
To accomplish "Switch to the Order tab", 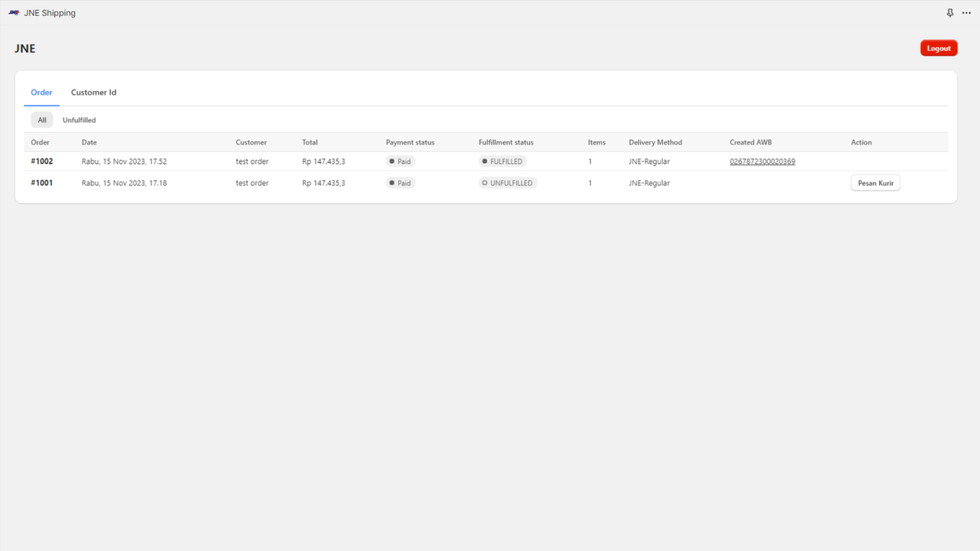I will pos(41,93).
